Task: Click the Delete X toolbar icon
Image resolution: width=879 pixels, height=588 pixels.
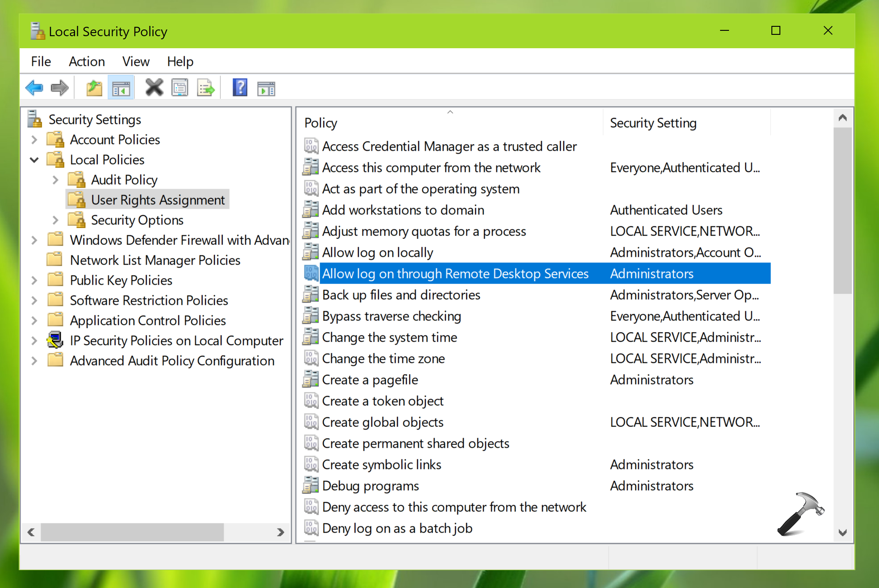Action: (154, 88)
